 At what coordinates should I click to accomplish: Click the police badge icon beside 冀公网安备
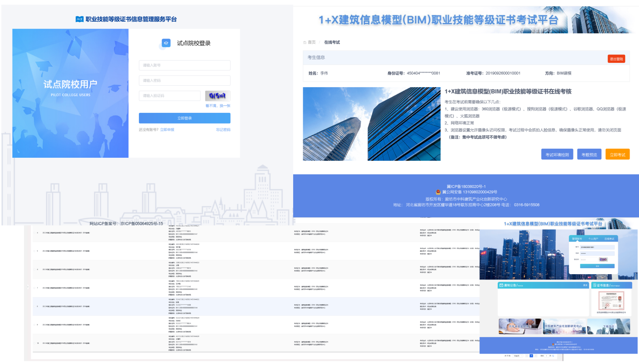(x=432, y=192)
